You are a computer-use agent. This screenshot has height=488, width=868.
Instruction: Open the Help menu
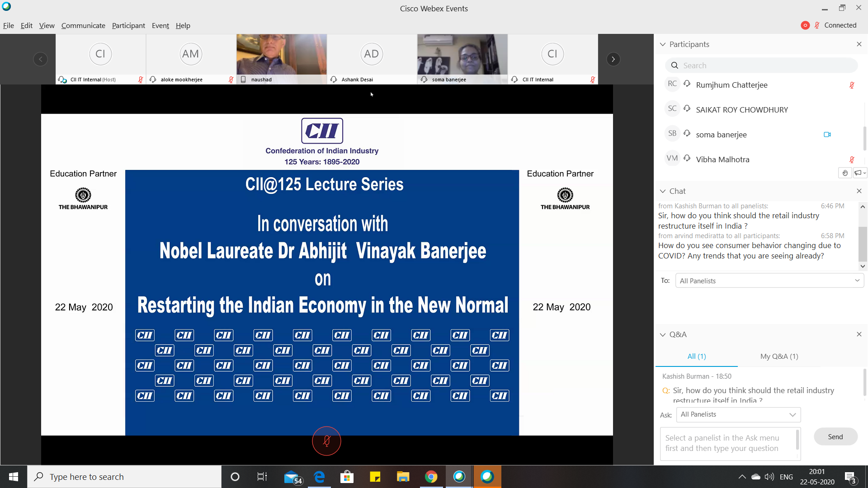183,26
